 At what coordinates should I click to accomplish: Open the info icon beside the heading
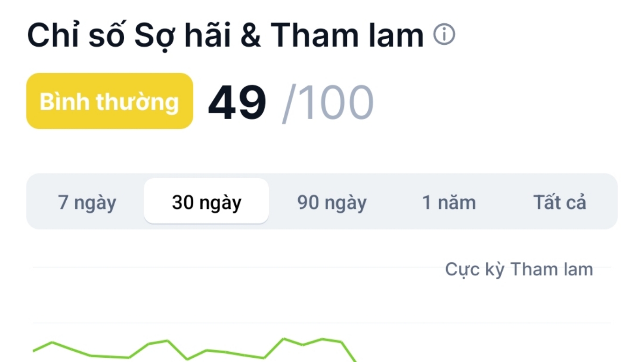444,35
